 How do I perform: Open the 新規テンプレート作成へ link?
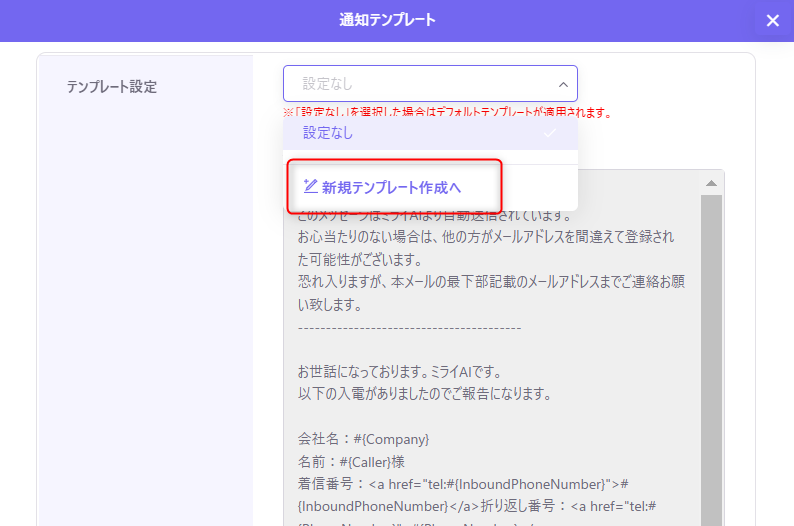pos(391,187)
